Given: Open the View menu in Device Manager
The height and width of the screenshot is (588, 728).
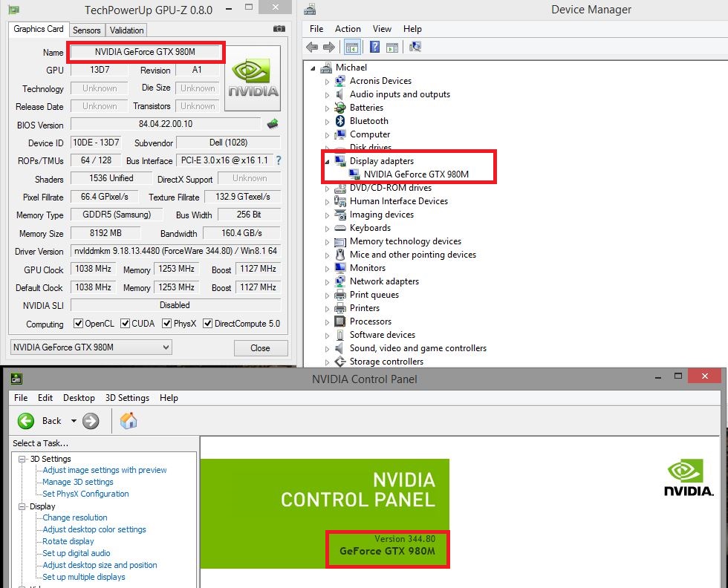Looking at the screenshot, I should 382,29.
